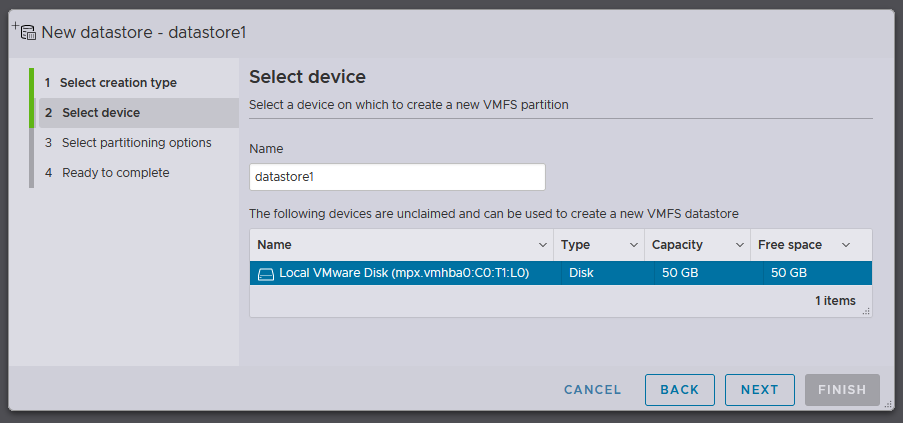The image size is (903, 423).
Task: Click the new datastore icon in title
Action: click(24, 31)
